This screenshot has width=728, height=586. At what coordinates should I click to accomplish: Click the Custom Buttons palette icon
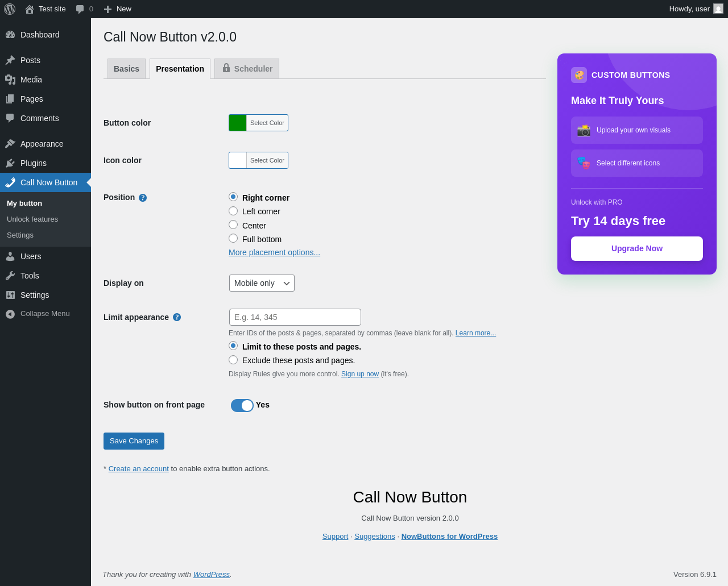pyautogui.click(x=579, y=75)
